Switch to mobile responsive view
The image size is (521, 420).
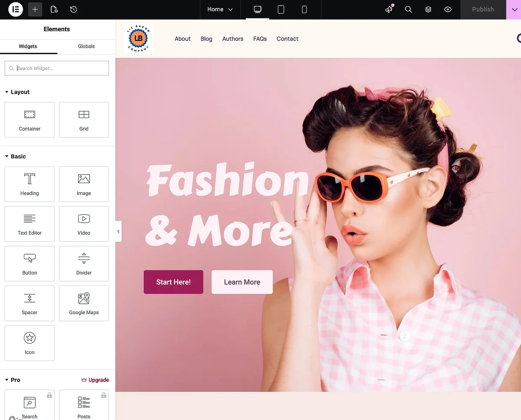[304, 10]
